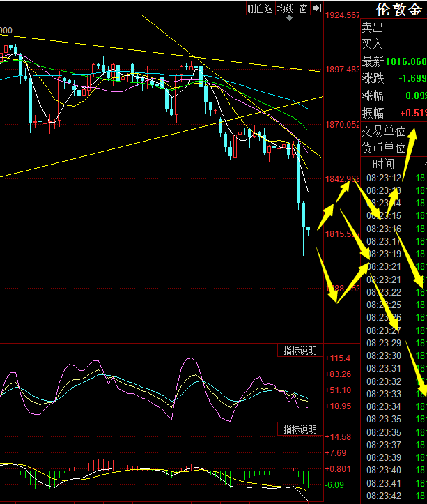Click the 1924.567 price axis label
Image resolution: width=427 pixels, height=504 pixels.
343,15
